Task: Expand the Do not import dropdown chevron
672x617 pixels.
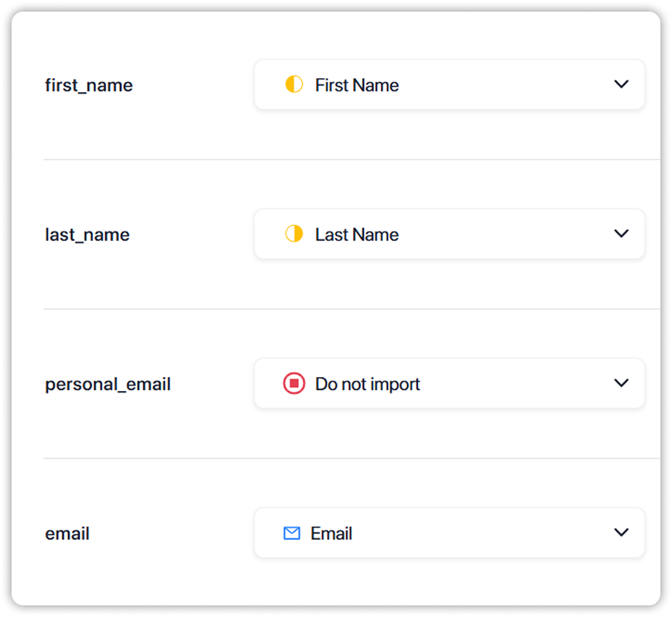Action: coord(621,382)
